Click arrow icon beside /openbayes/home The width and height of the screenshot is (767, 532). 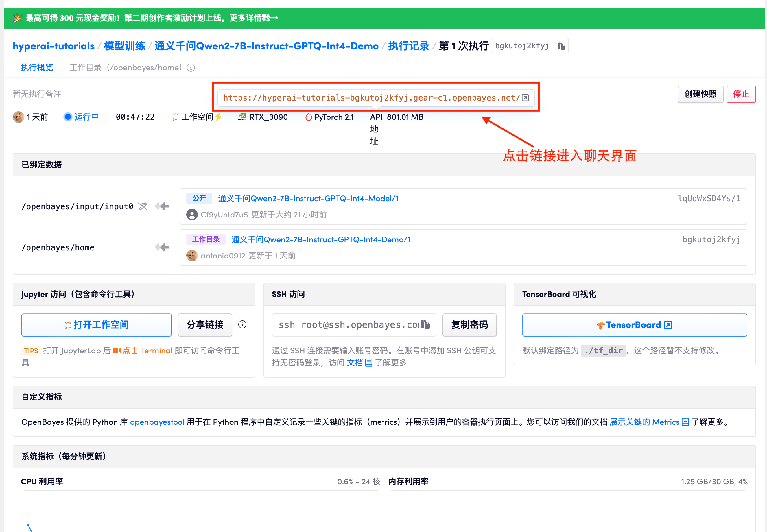click(162, 247)
